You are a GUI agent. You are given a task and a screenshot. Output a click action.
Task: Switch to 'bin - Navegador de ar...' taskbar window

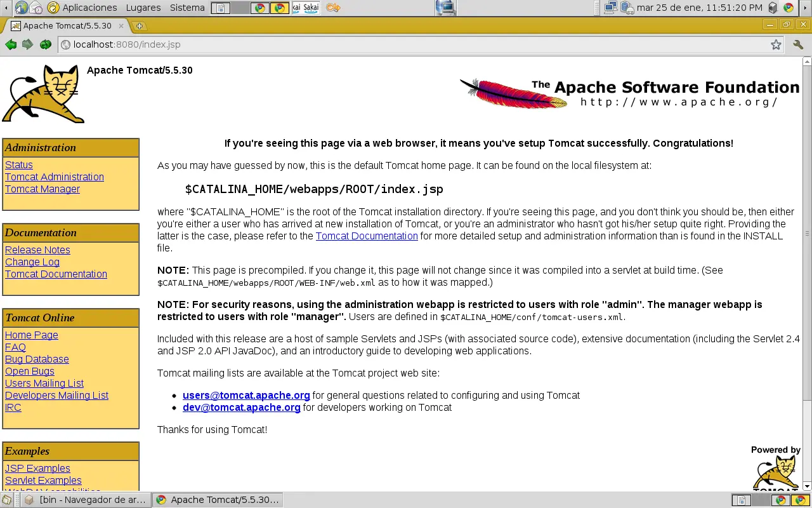(x=86, y=500)
